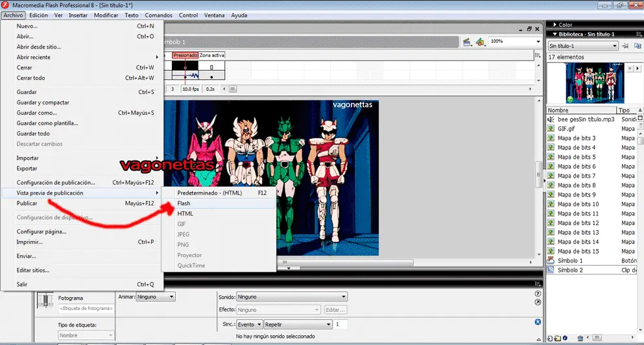644x345 pixels.
Task: Pin the current library icon
Action: tap(626, 45)
